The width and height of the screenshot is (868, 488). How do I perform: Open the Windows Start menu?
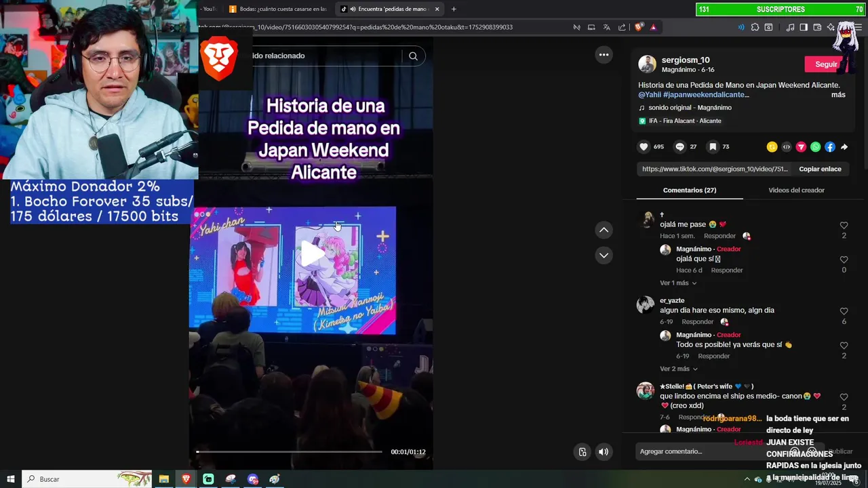point(10,479)
